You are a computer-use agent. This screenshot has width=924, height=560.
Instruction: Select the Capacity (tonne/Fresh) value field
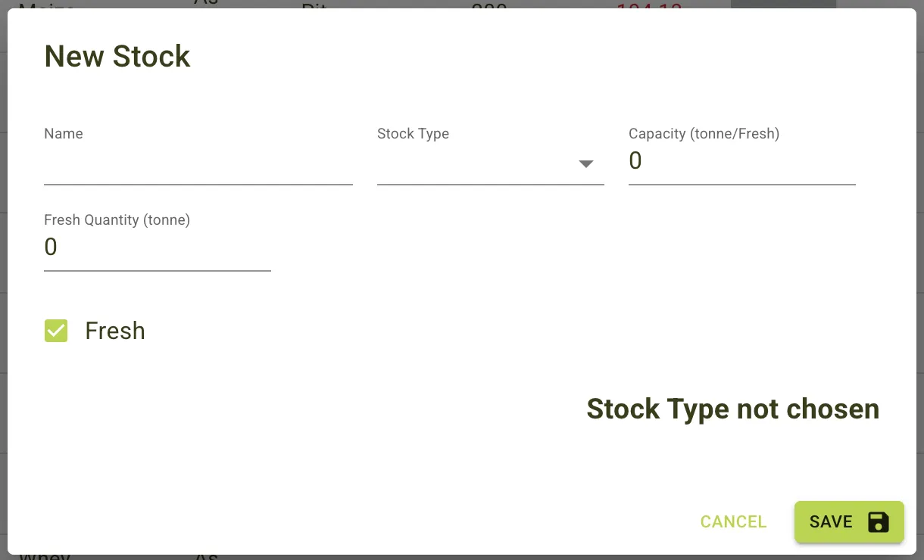(741, 161)
